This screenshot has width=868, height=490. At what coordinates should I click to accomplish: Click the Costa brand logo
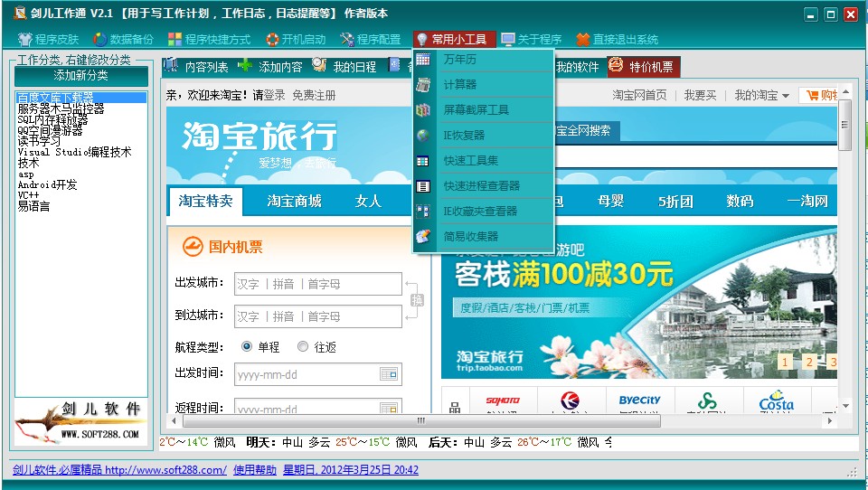(776, 400)
